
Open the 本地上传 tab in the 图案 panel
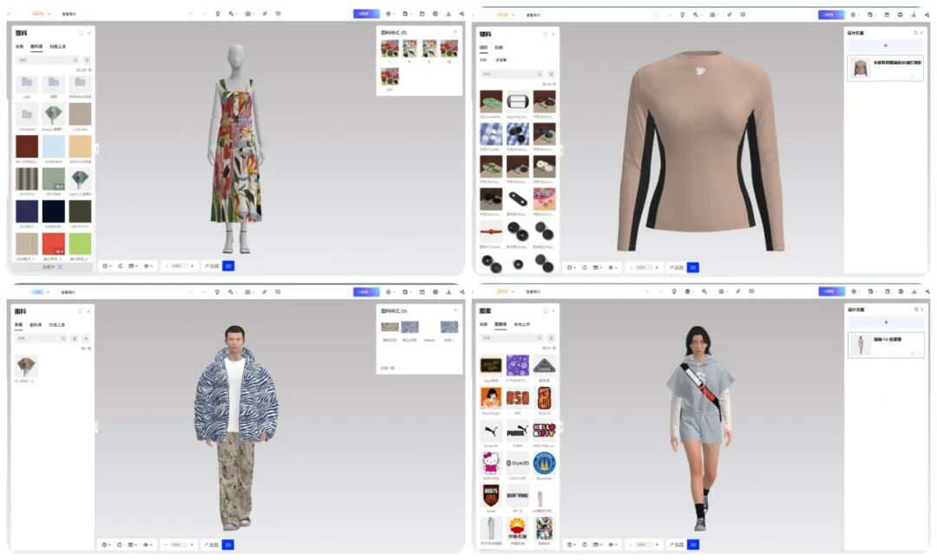pyautogui.click(x=521, y=324)
